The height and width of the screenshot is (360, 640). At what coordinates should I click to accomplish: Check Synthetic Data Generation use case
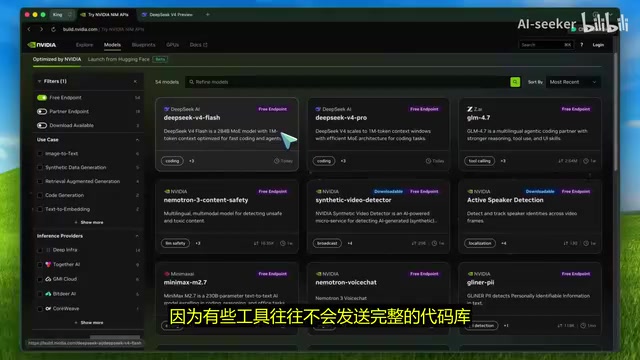pos(40,167)
